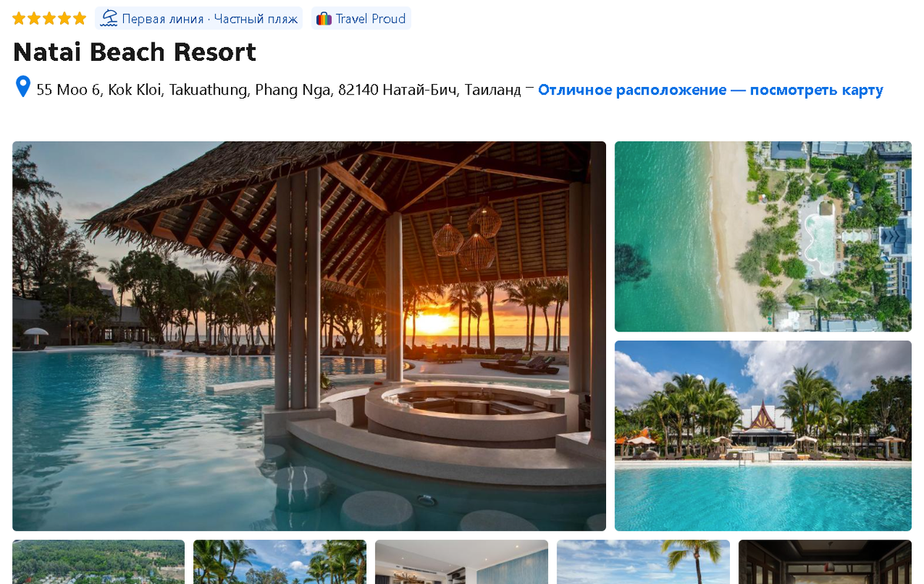Click the blue location pin icon

coord(23,86)
